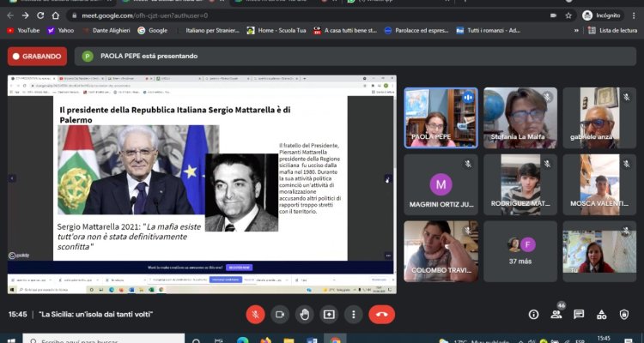This screenshot has width=644, height=343.
Task: Expand the '37 más' participants tile
Action: (520, 251)
